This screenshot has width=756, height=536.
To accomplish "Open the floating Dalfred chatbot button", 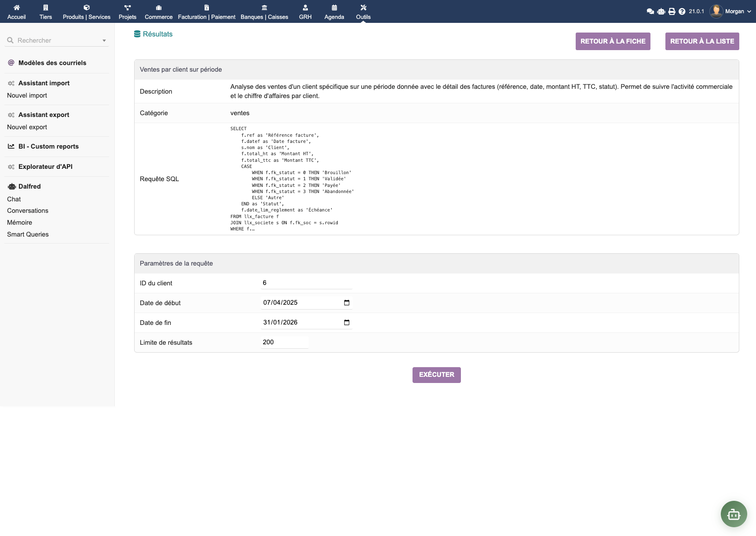I will 734,514.
